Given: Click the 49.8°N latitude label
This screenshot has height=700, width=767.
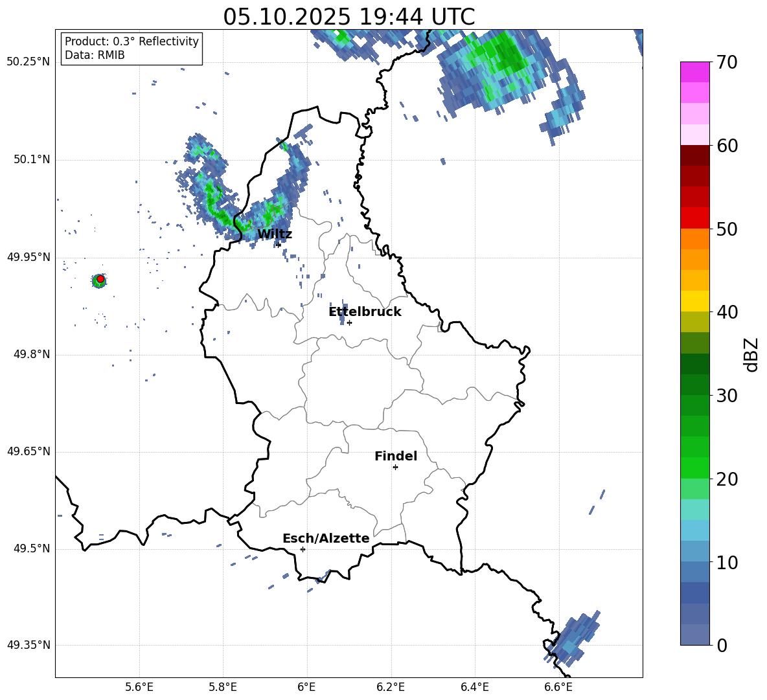Looking at the screenshot, I should (x=32, y=354).
